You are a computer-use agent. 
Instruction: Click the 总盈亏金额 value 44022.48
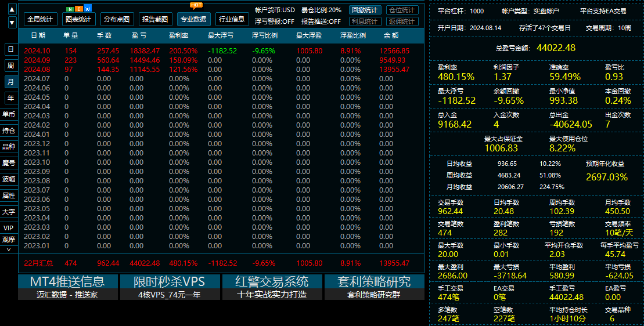556,48
